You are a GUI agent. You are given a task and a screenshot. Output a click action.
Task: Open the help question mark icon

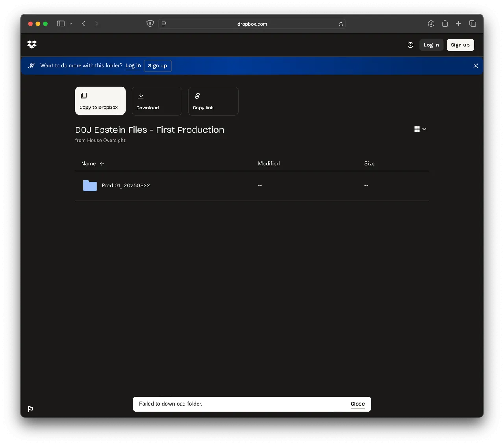click(410, 45)
